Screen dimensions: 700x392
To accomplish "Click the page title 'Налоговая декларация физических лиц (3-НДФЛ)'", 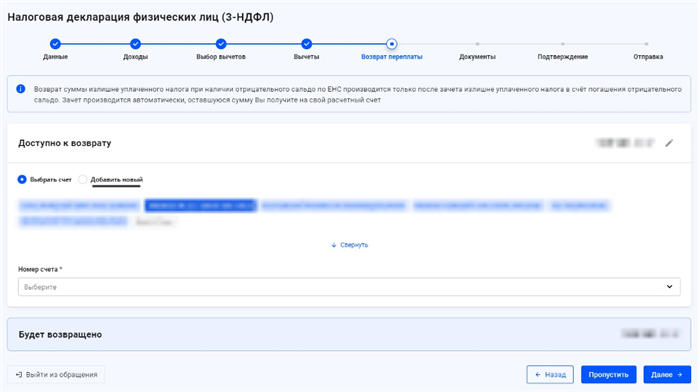I will [141, 17].
